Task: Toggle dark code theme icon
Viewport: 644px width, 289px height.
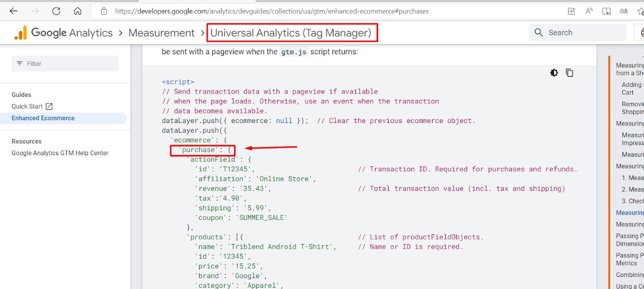Action: tap(554, 73)
